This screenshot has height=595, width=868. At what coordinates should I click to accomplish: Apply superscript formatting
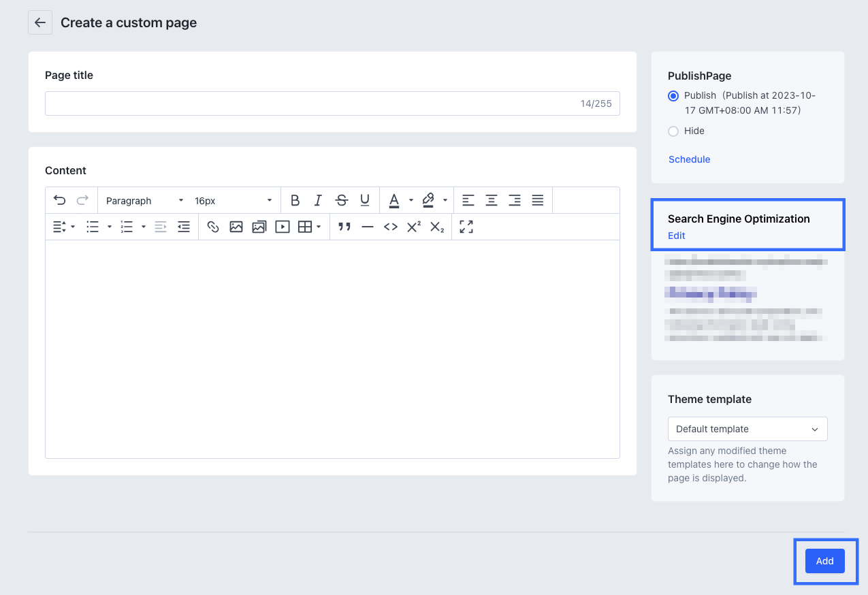coord(413,227)
